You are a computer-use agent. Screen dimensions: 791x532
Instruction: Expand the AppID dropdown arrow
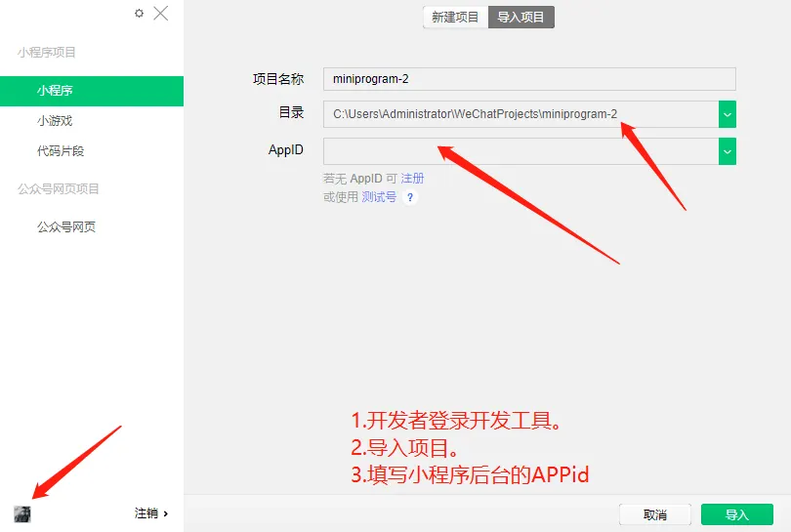click(727, 151)
